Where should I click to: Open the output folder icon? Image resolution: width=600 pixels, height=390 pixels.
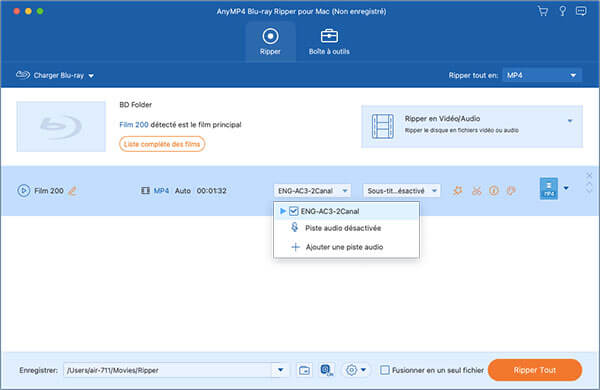point(304,370)
